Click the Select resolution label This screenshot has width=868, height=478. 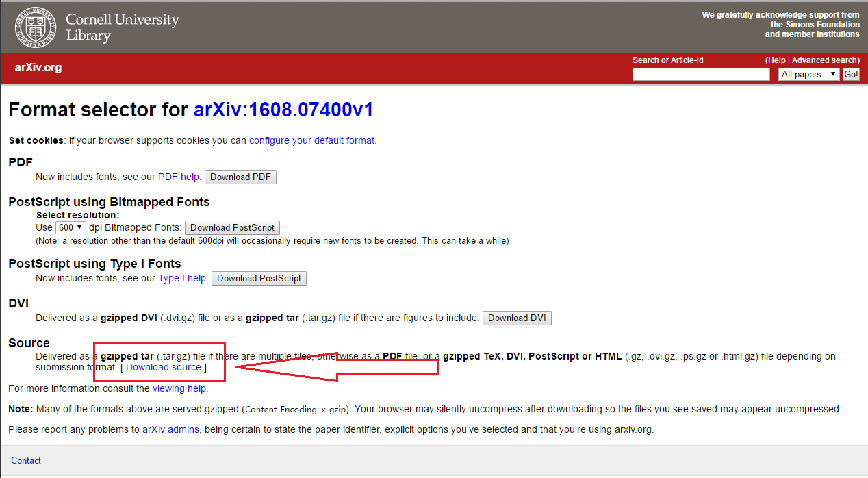(77, 215)
